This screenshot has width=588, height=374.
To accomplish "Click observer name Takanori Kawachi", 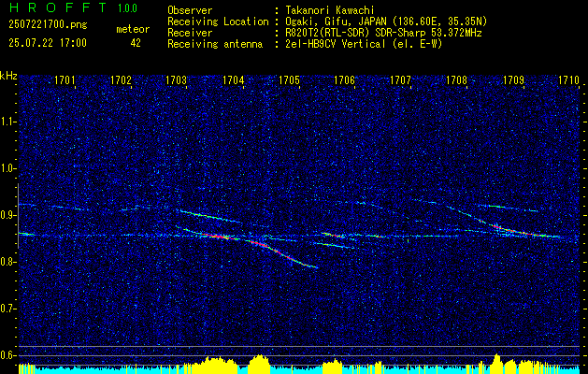I will (330, 10).
